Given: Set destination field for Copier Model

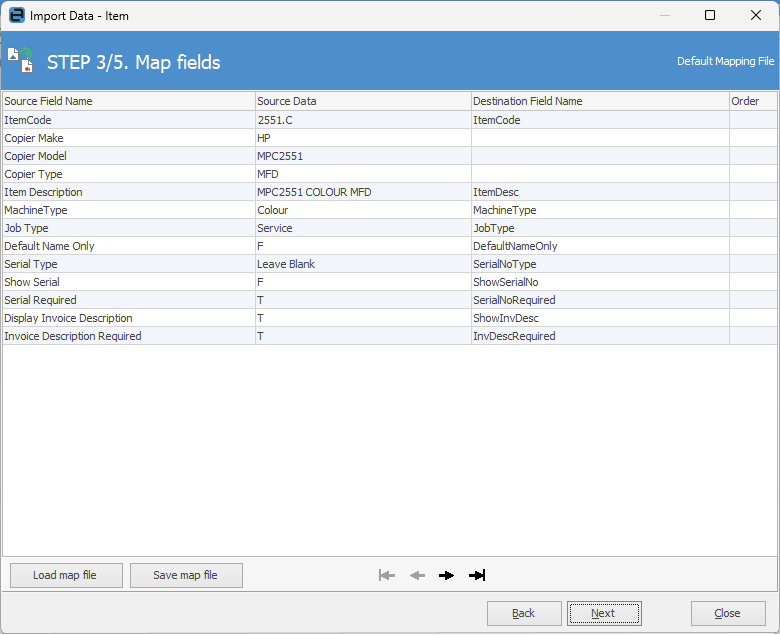Looking at the screenshot, I should coord(599,156).
